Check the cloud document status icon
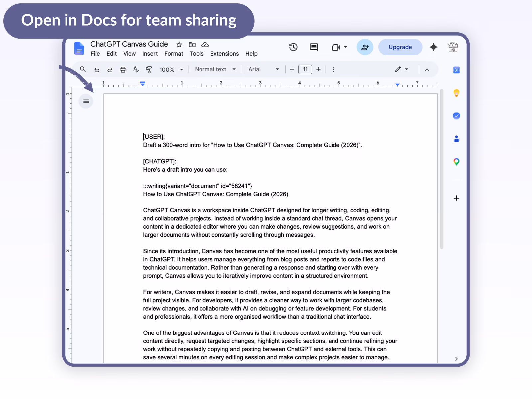 click(205, 44)
